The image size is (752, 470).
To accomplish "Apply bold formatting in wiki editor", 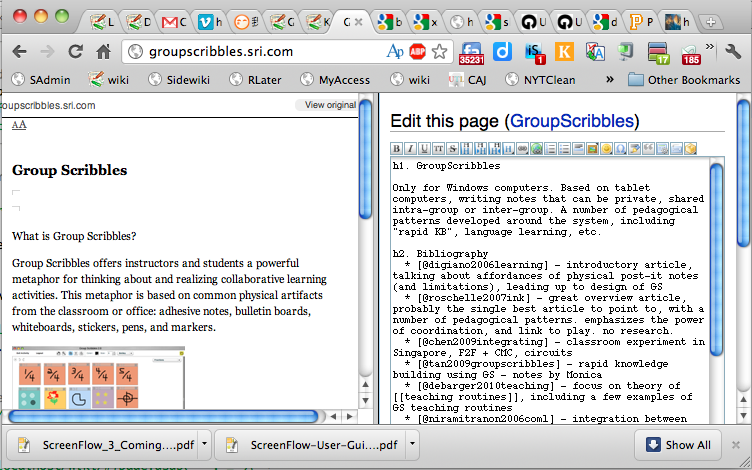I will click(396, 149).
